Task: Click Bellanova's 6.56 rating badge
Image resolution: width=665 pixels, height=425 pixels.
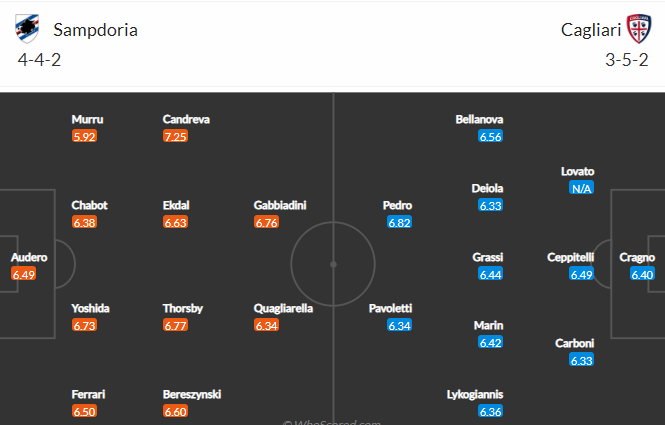Action: (x=490, y=137)
